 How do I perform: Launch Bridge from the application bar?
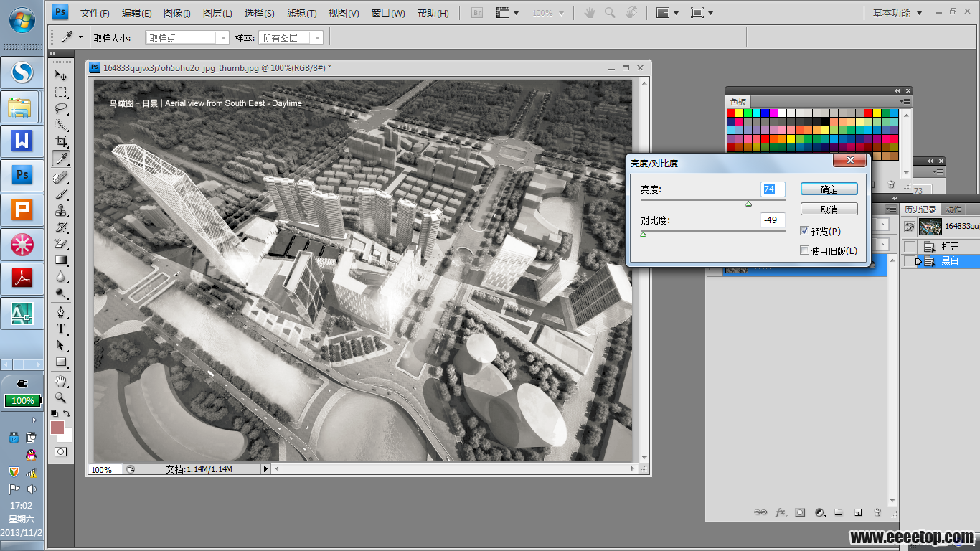click(x=477, y=13)
